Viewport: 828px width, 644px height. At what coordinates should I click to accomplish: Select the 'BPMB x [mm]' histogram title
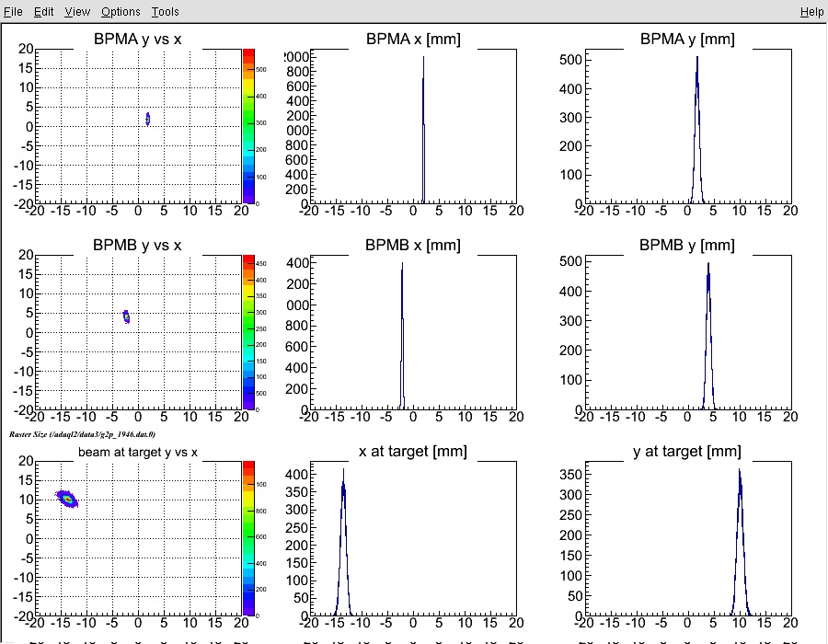click(413, 245)
